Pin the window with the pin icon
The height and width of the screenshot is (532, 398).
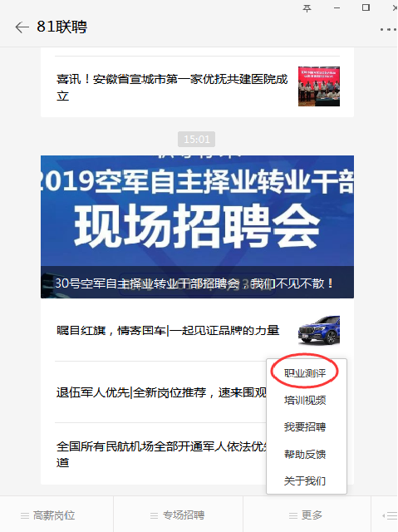tap(307, 8)
